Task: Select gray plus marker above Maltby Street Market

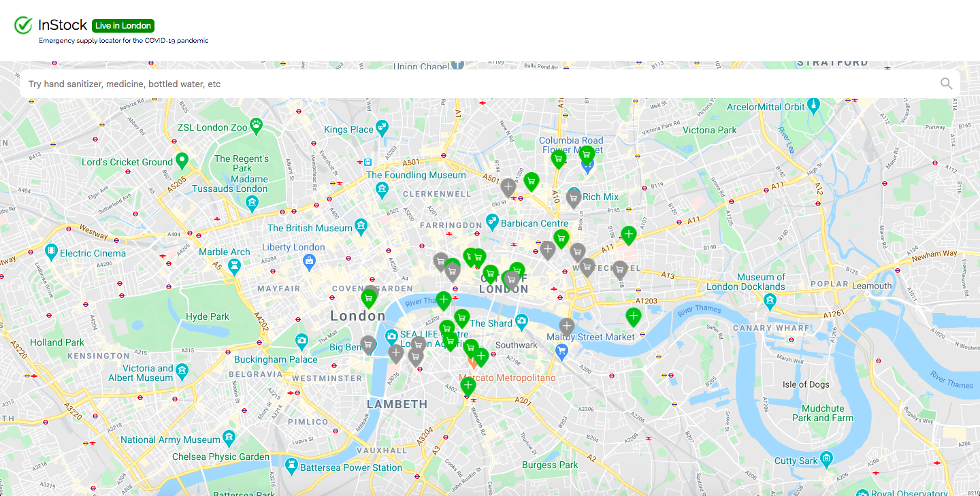Action: pos(567,327)
